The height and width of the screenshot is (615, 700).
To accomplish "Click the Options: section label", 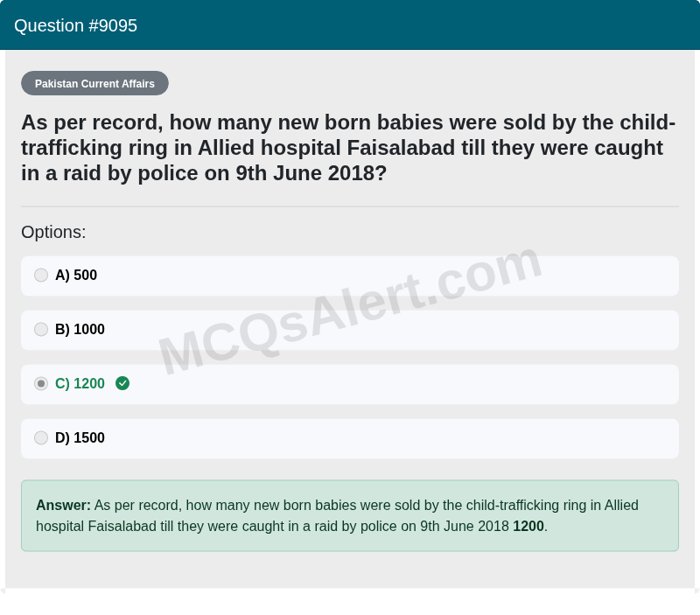I will pos(53,232).
